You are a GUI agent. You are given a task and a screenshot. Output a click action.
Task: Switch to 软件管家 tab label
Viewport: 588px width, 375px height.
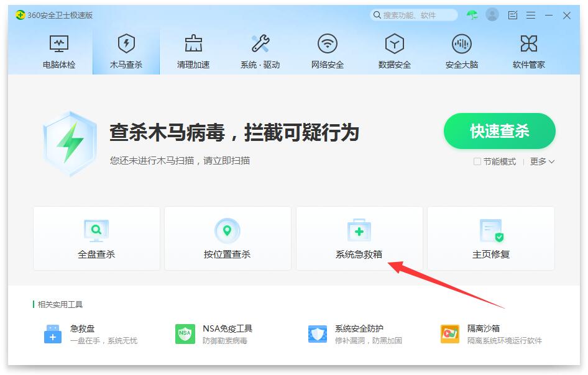click(x=528, y=65)
